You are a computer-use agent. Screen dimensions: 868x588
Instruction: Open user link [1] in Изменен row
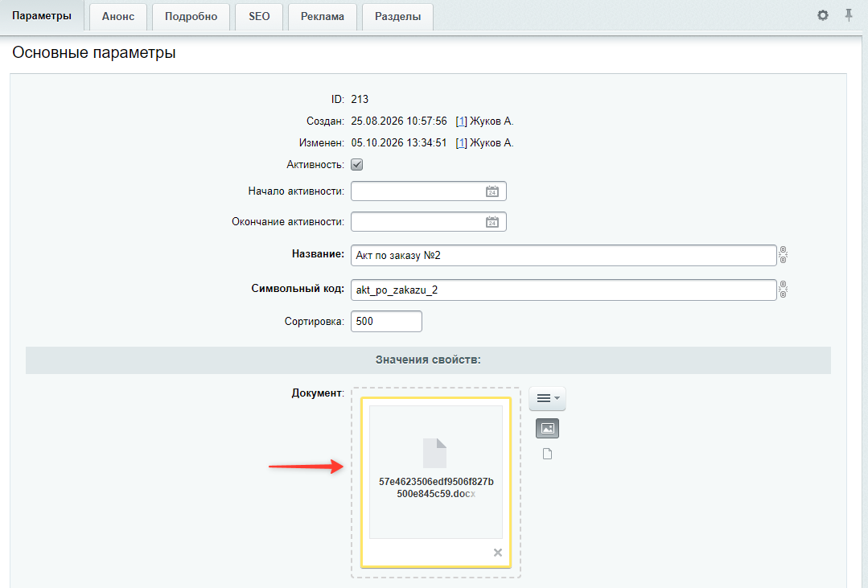[461, 143]
